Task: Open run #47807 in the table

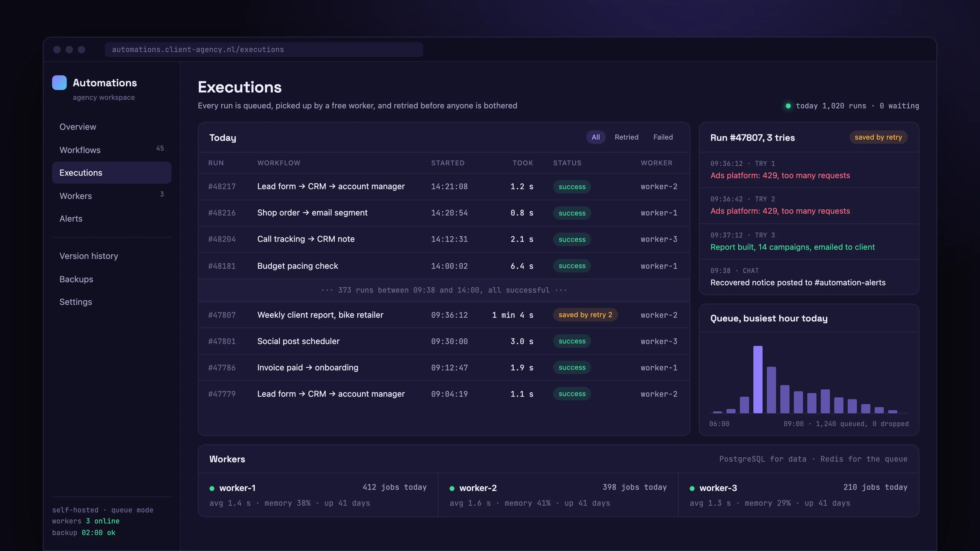Action: click(x=444, y=315)
